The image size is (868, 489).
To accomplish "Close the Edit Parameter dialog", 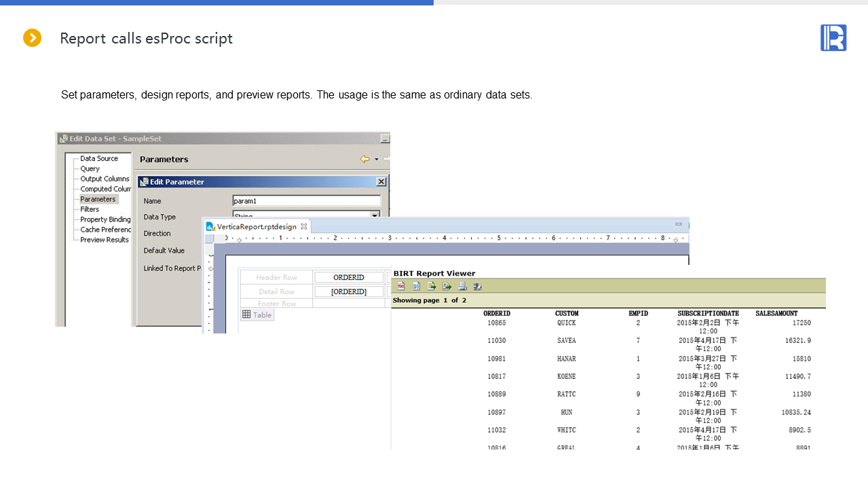I will point(381,181).
